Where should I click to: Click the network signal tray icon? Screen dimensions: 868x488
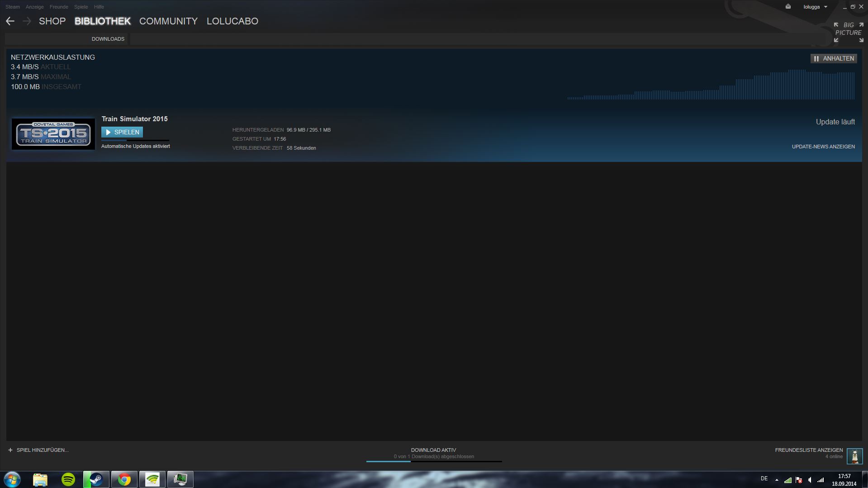click(x=788, y=480)
